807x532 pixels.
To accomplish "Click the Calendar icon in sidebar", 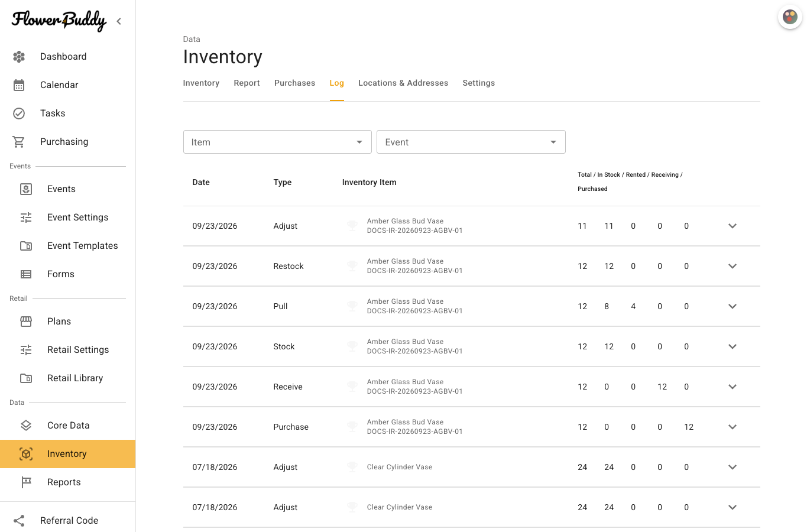I will pyautogui.click(x=19, y=85).
